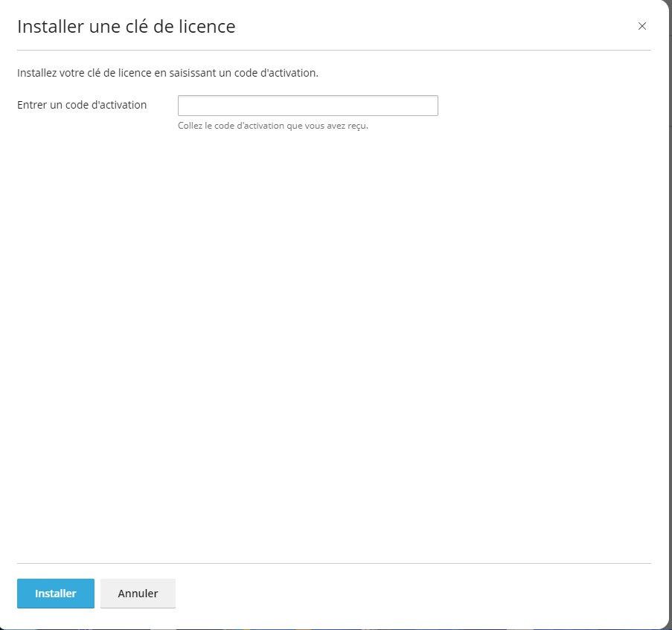Click the grey Annuler button next to Installer
The image size is (672, 630).
click(138, 594)
